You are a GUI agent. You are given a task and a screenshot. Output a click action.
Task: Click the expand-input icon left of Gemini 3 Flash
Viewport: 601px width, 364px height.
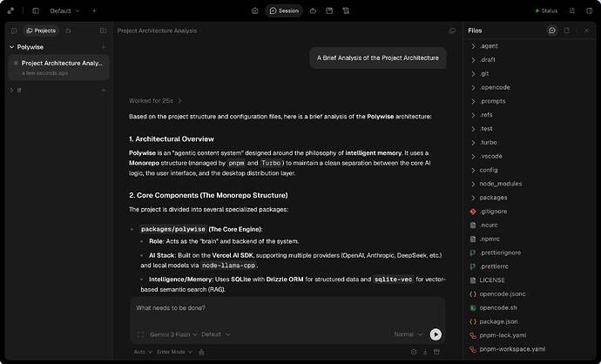pos(140,334)
